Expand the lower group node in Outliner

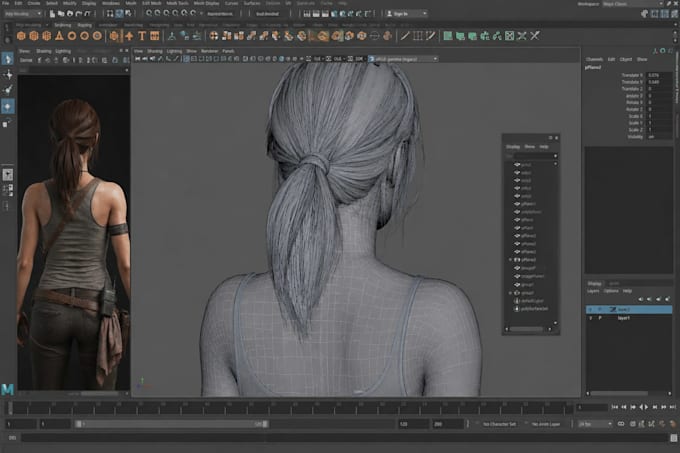[510, 293]
